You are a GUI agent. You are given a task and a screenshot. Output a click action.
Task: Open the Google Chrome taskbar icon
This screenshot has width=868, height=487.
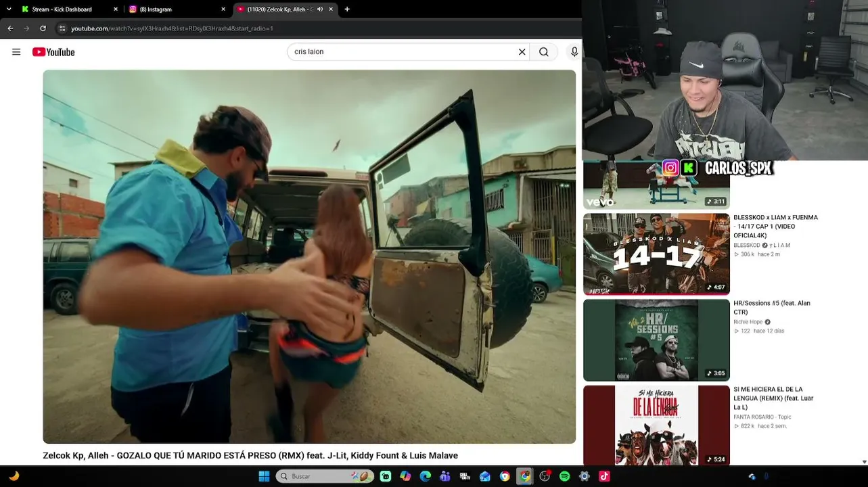coord(525,476)
